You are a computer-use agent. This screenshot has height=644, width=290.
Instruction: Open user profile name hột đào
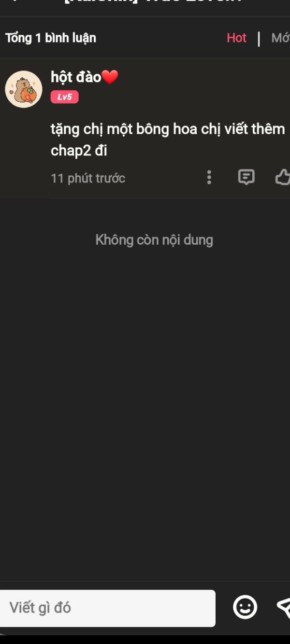click(x=76, y=77)
